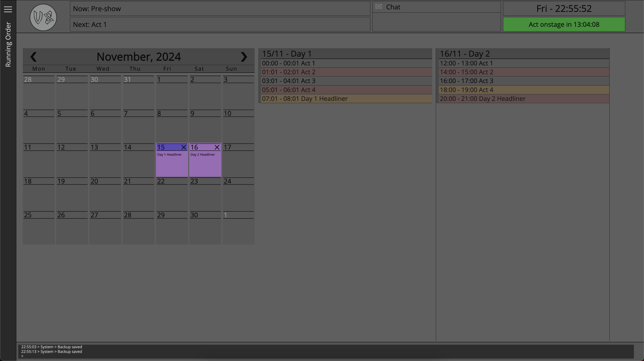Viewport: 644px width, 361px height.
Task: Remove day 16 with its X icon
Action: click(x=217, y=147)
